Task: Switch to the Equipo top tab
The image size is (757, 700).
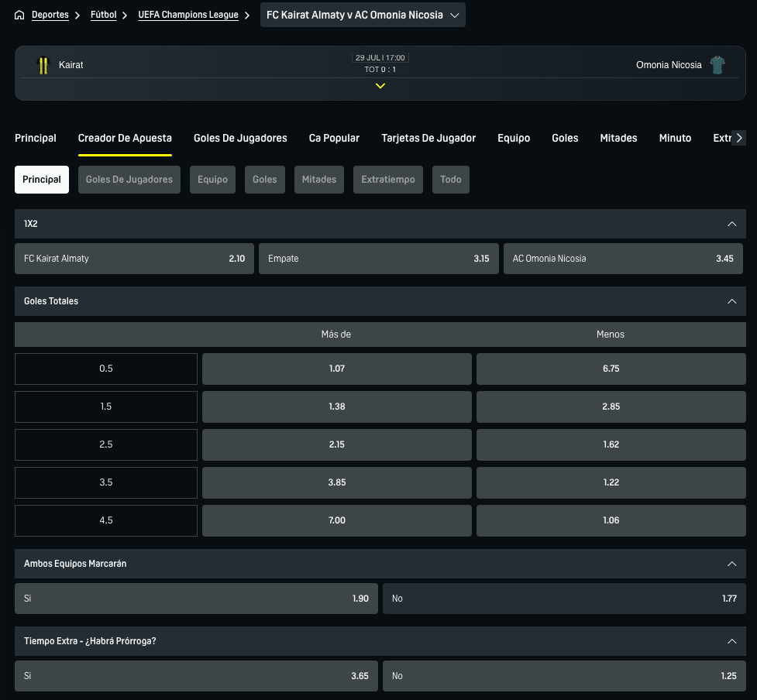Action: 514,138
